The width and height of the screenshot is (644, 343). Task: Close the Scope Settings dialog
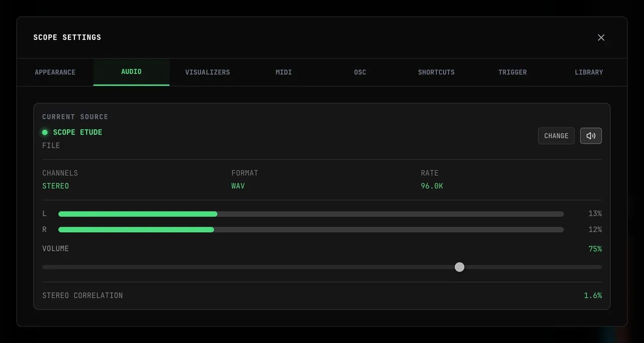601,38
